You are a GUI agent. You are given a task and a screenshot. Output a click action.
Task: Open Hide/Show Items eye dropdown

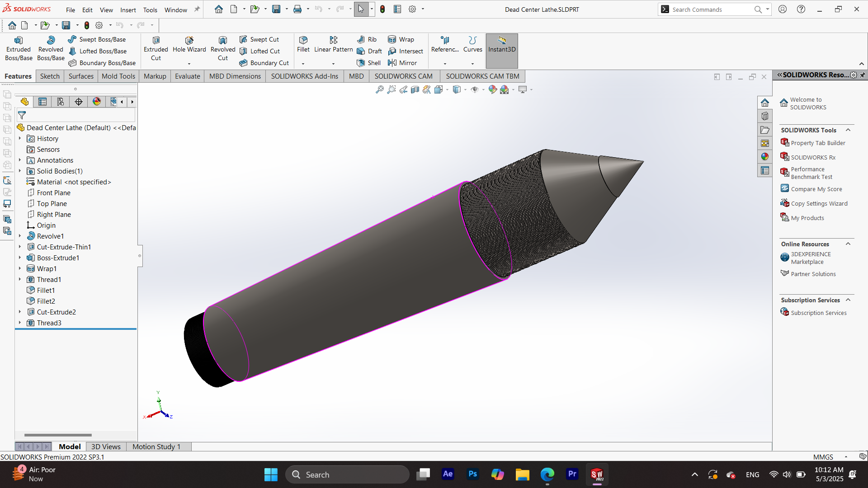483,90
